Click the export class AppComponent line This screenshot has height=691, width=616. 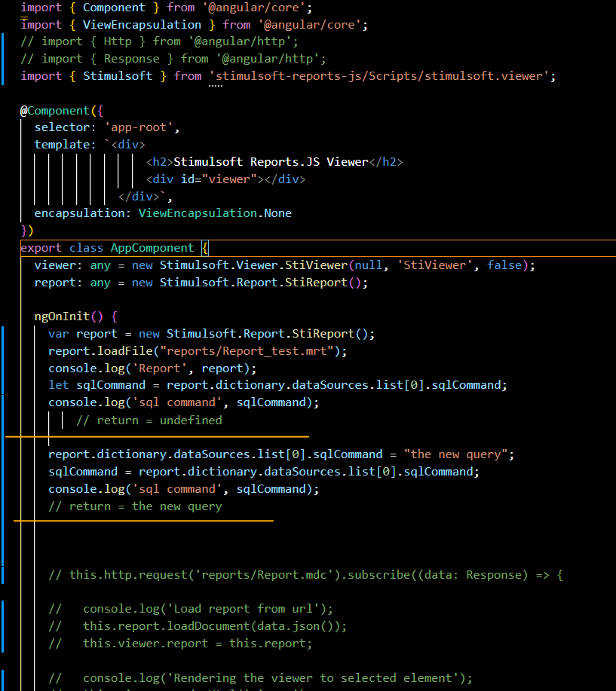(115, 248)
